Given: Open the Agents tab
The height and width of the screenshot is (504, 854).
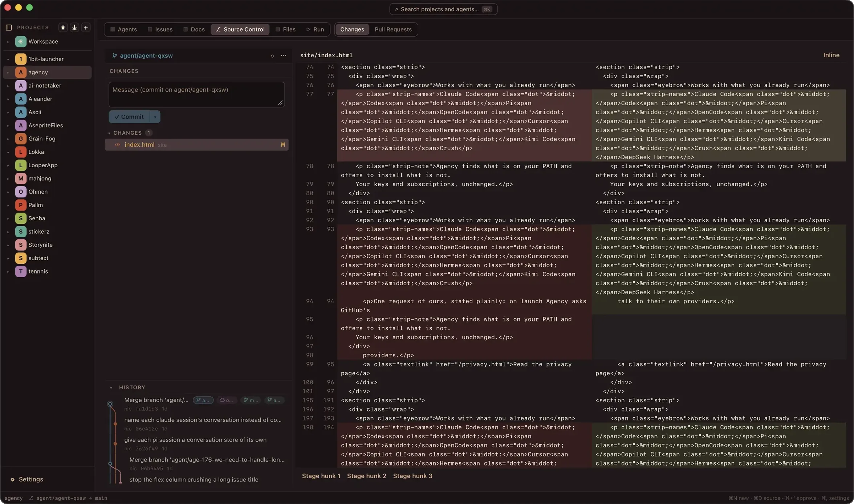Looking at the screenshot, I should coord(123,29).
